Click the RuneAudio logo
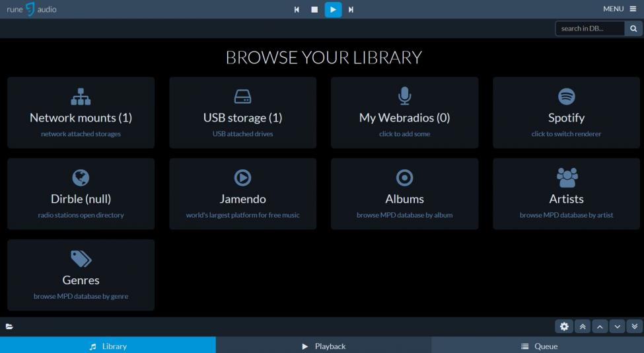Screen dimensions: 644x353 pos(32,9)
